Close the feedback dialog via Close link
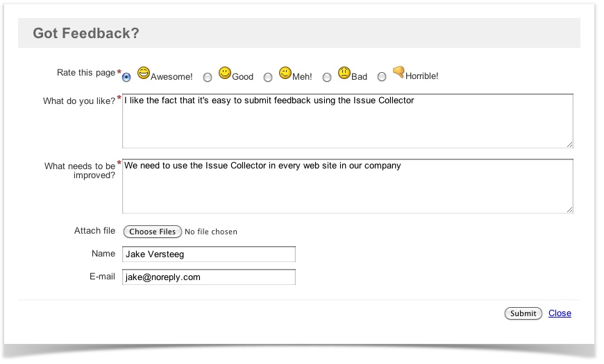Image resolution: width=604 pixels, height=364 pixels. (560, 313)
